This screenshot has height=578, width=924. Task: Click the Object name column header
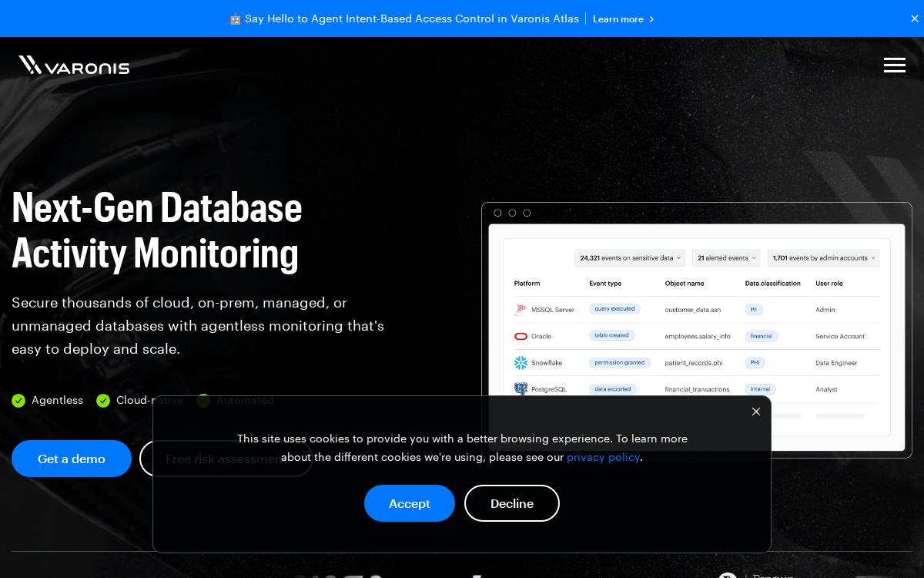point(685,284)
